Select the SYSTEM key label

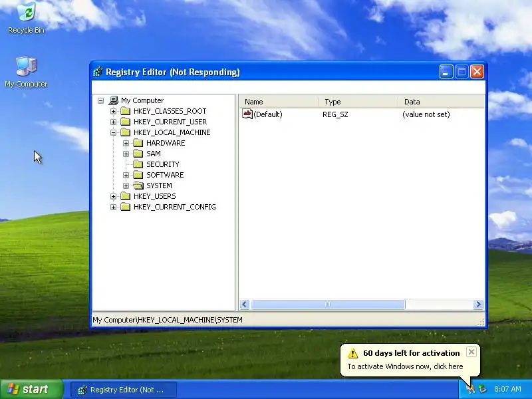(x=159, y=186)
